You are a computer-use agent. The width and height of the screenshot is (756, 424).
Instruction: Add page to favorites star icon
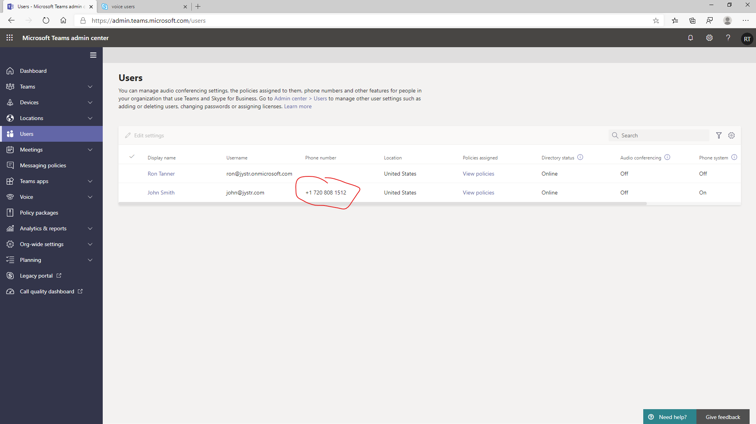coord(656,21)
